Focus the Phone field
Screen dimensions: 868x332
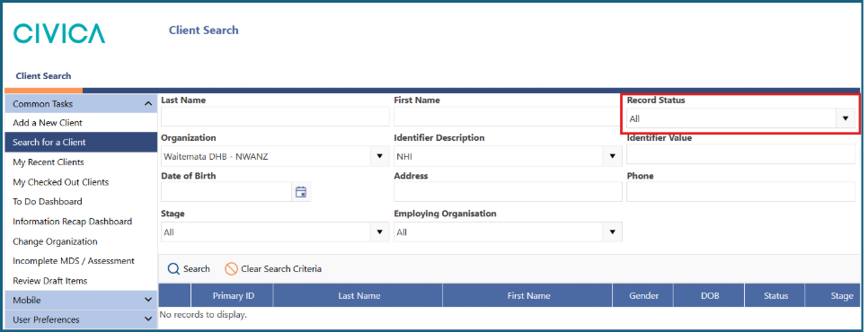click(740, 192)
